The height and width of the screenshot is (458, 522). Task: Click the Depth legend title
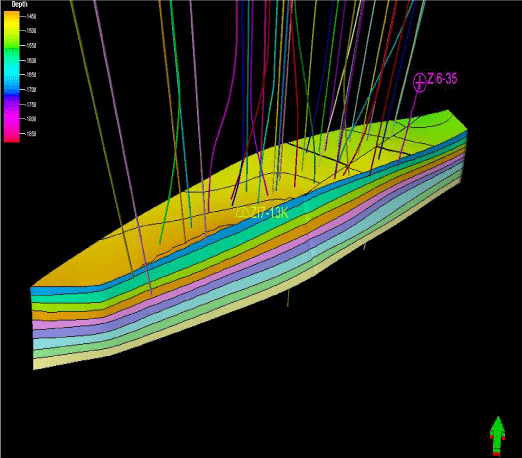[x=19, y=4]
